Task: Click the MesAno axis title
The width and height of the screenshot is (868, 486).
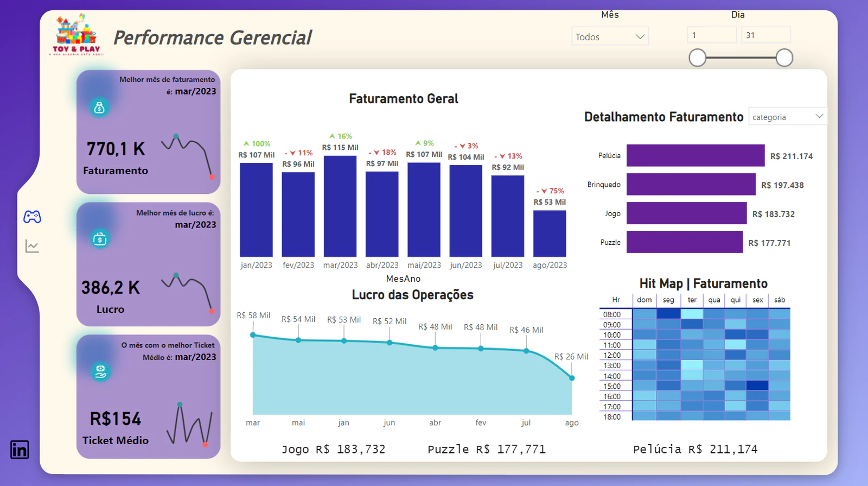Action: tap(403, 279)
